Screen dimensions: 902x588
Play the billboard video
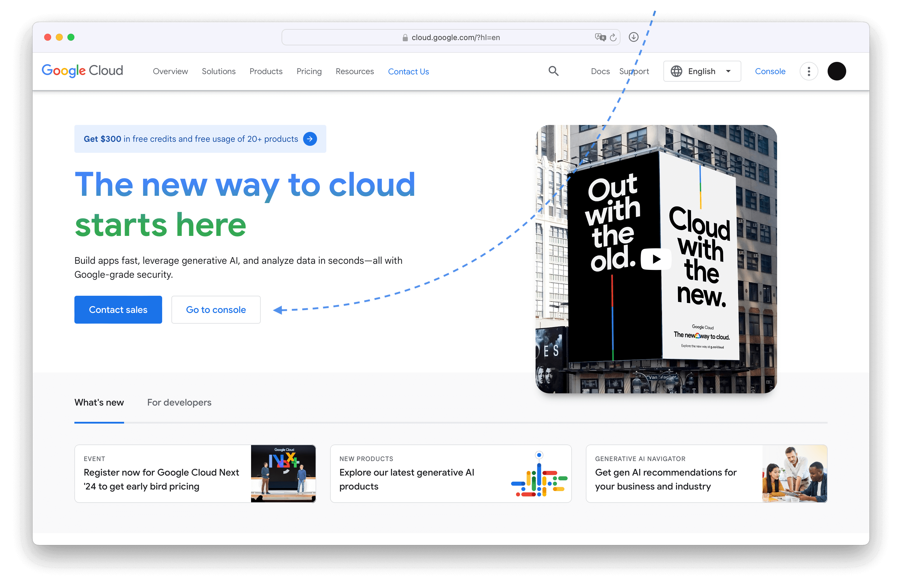tap(656, 259)
